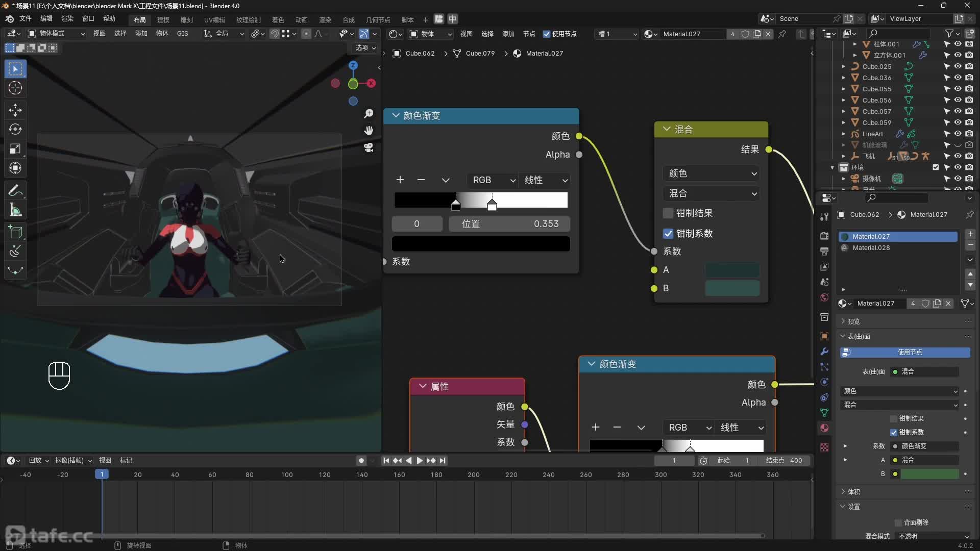Viewport: 980px width, 551px height.
Task: Switch to 建模 workspace tab
Action: (x=163, y=20)
